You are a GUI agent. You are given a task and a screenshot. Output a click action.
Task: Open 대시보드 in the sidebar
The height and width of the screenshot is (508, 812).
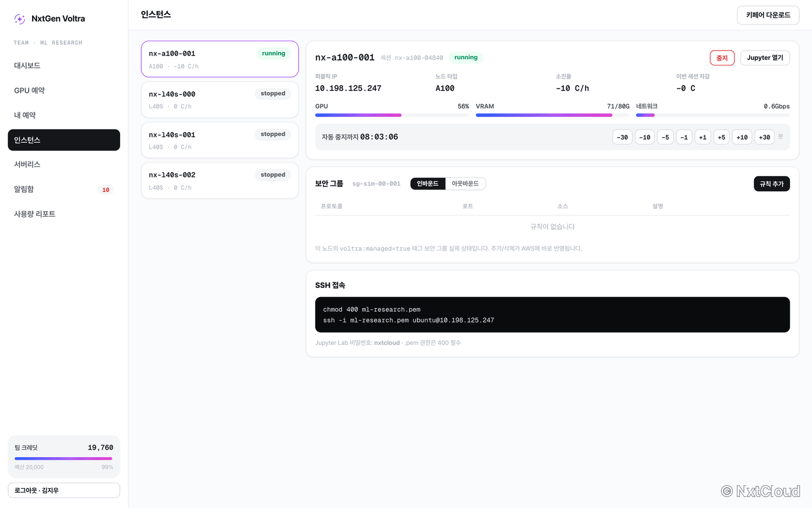click(64, 66)
